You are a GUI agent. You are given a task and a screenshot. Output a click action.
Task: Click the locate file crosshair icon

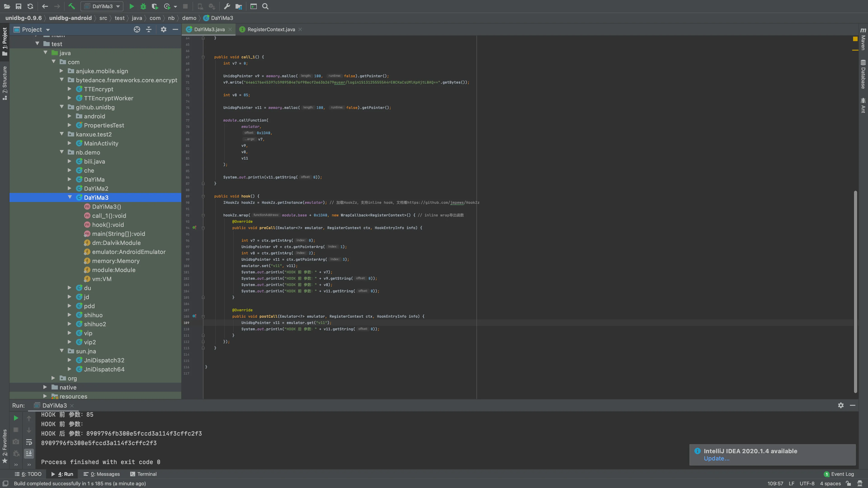137,30
